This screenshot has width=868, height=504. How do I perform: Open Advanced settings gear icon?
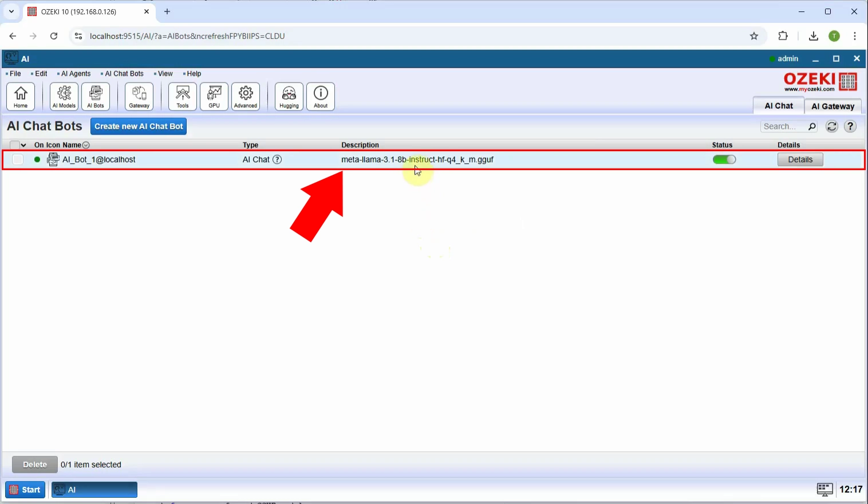(246, 96)
